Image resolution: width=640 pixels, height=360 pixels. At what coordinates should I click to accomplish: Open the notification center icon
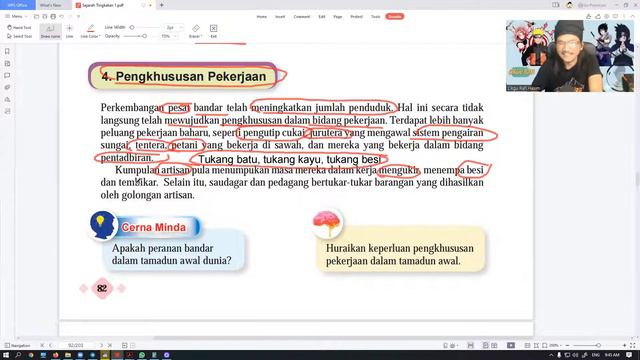pyautogui.click(x=629, y=355)
